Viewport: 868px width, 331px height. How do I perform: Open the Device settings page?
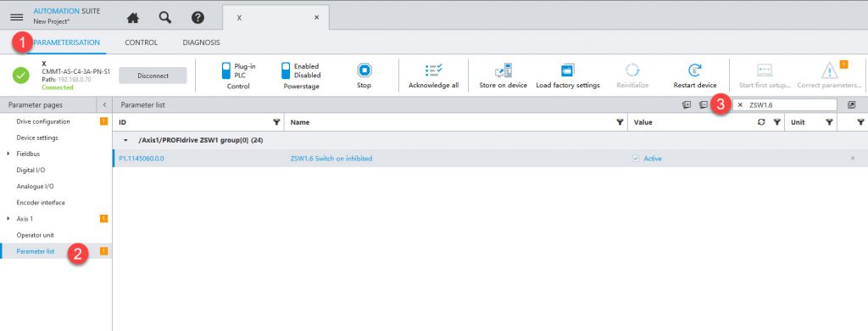tap(37, 137)
